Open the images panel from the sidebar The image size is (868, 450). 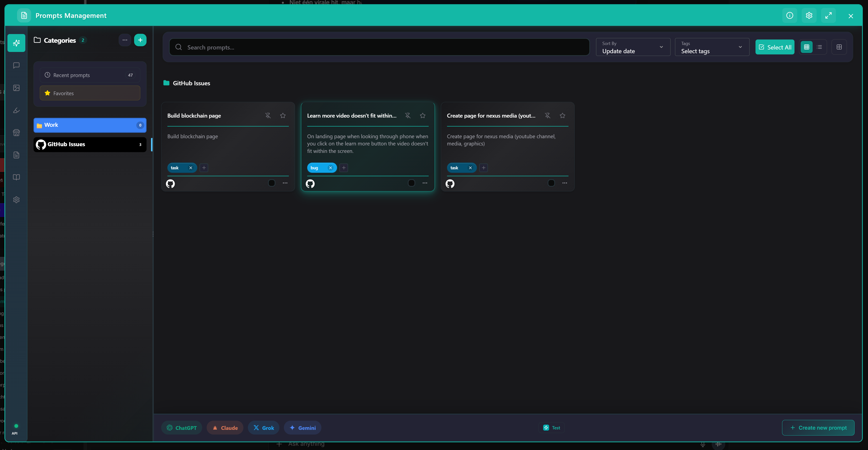point(16,88)
